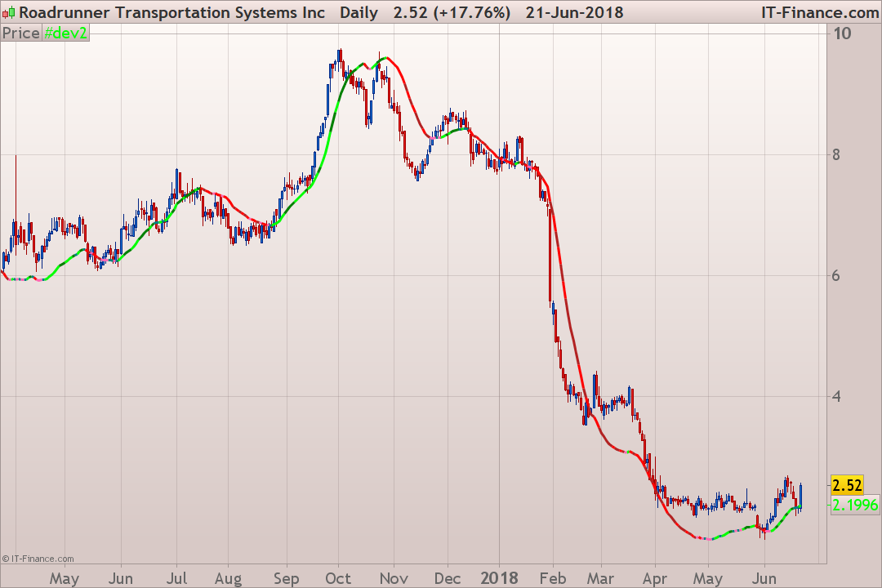882x588 pixels.
Task: Open the IT-Finance.com label in header
Action: coord(820,12)
